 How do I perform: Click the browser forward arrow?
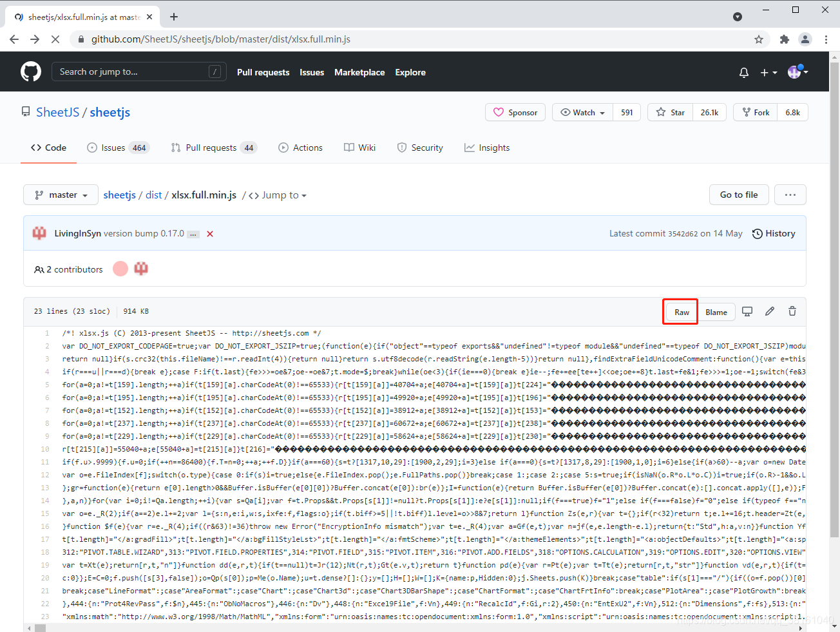pos(35,39)
